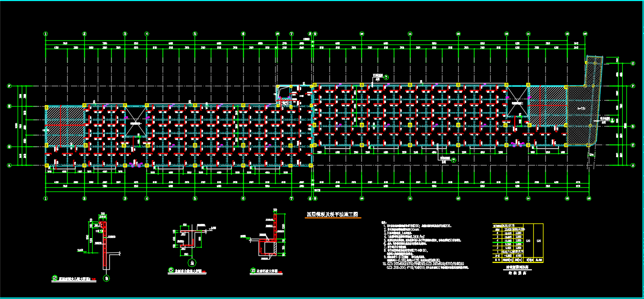Click the detail number 10 circle label

point(253,270)
